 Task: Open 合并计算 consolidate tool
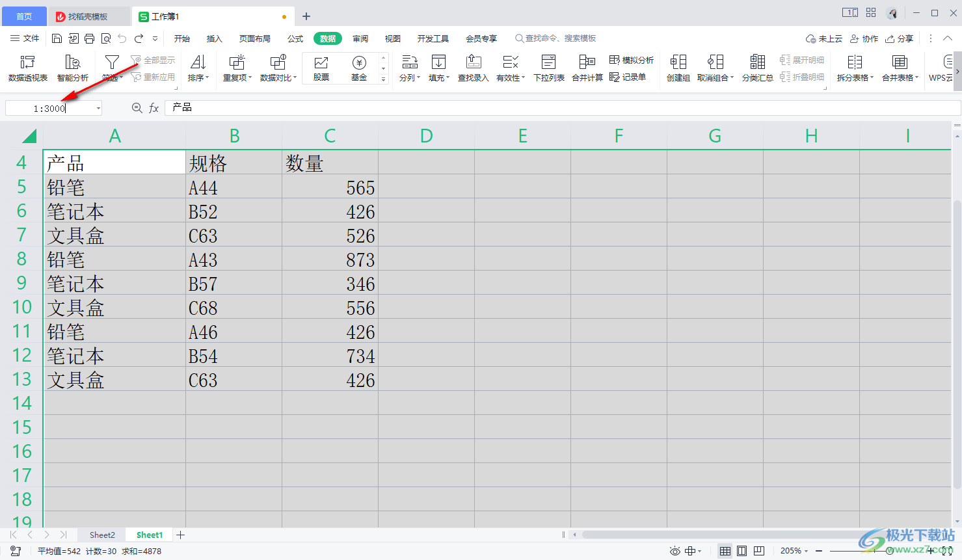click(x=587, y=68)
